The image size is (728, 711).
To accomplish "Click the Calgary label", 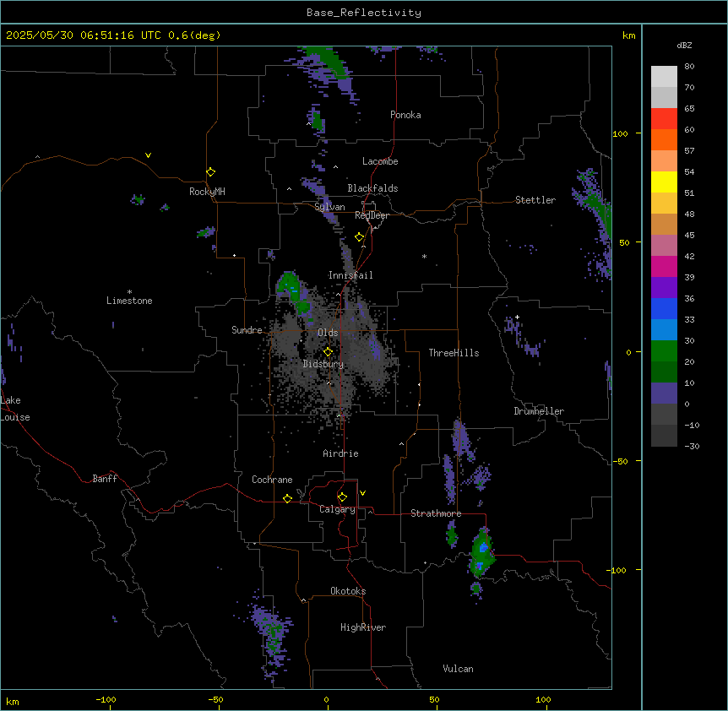I will pyautogui.click(x=337, y=509).
